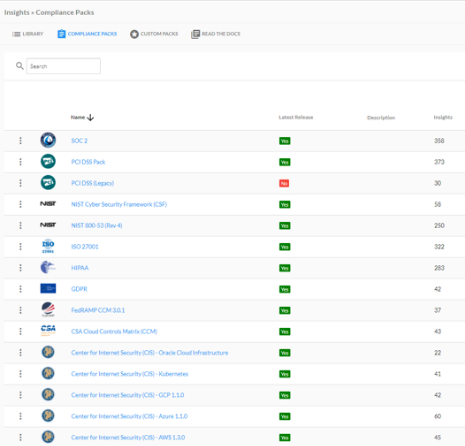The height and width of the screenshot is (446, 465).
Task: Click the CIS Azure 1.1.0 logo icon
Action: pos(48,416)
